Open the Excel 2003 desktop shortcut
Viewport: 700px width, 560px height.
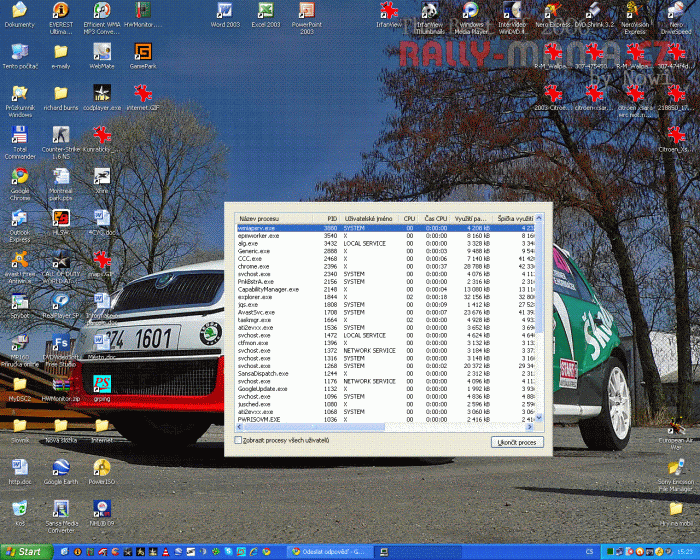coord(266,11)
